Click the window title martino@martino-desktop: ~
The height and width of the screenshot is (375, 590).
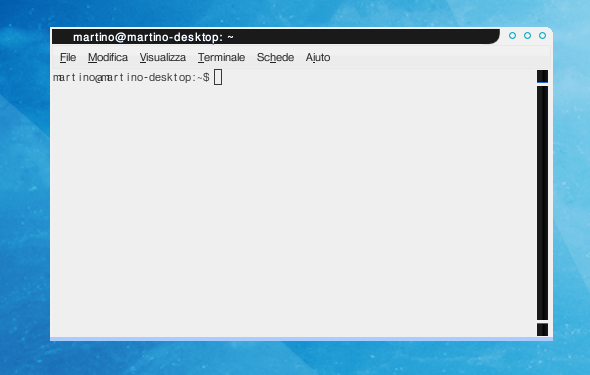[153, 37]
